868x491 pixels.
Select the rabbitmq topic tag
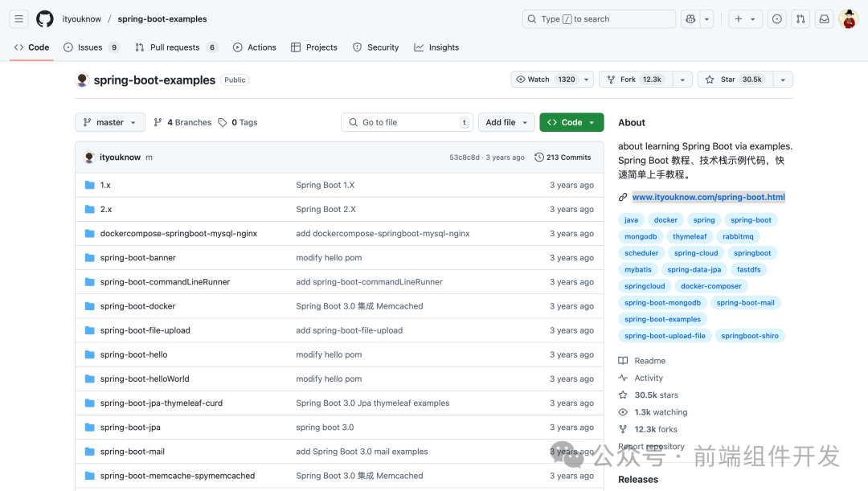[x=738, y=236]
